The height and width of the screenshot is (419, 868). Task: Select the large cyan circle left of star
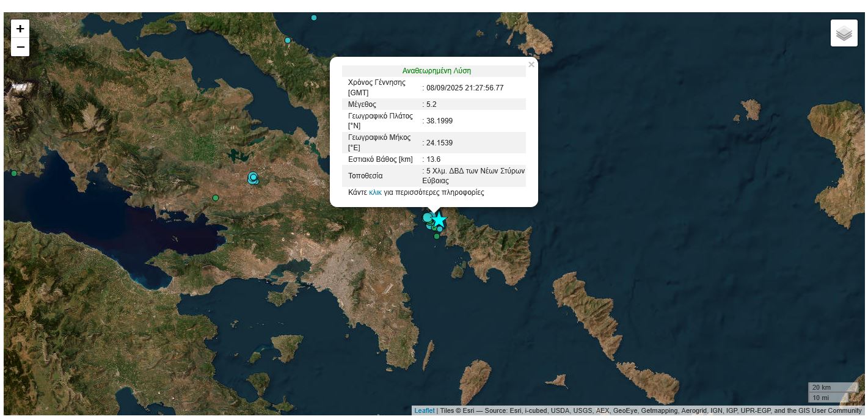coord(428,217)
